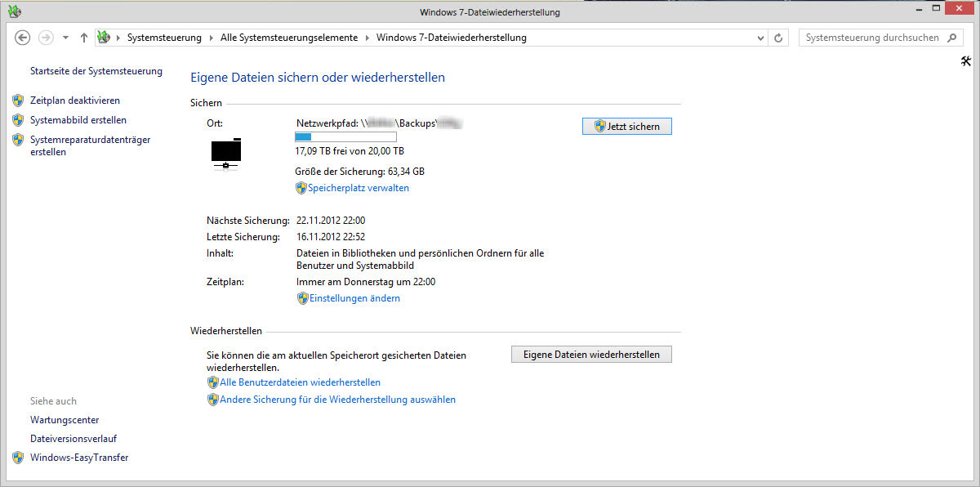
Task: Expand chevron after Alle Systemsteuerungselemente breadcrumb
Action: (x=367, y=38)
